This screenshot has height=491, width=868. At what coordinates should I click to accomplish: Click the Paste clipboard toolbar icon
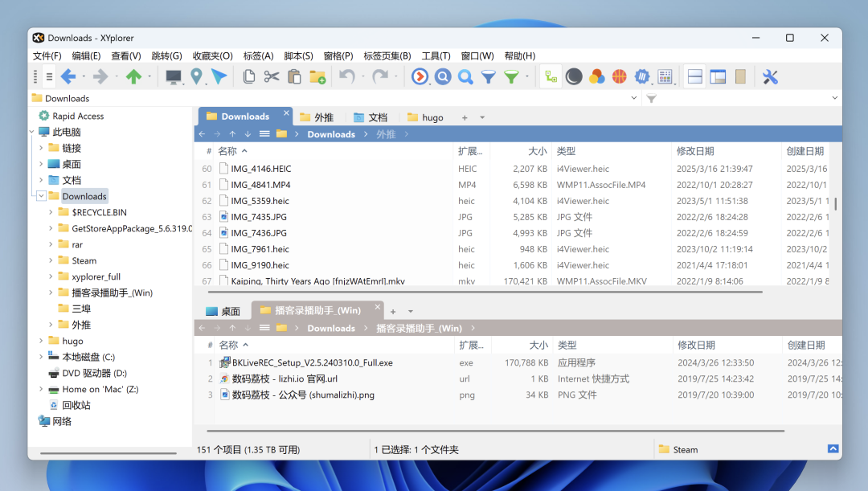coord(294,76)
